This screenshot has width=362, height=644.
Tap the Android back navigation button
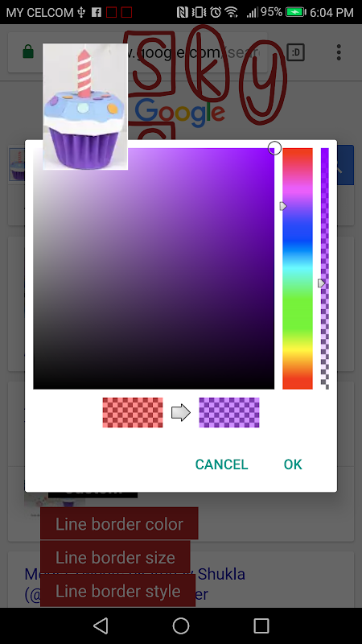tap(101, 626)
